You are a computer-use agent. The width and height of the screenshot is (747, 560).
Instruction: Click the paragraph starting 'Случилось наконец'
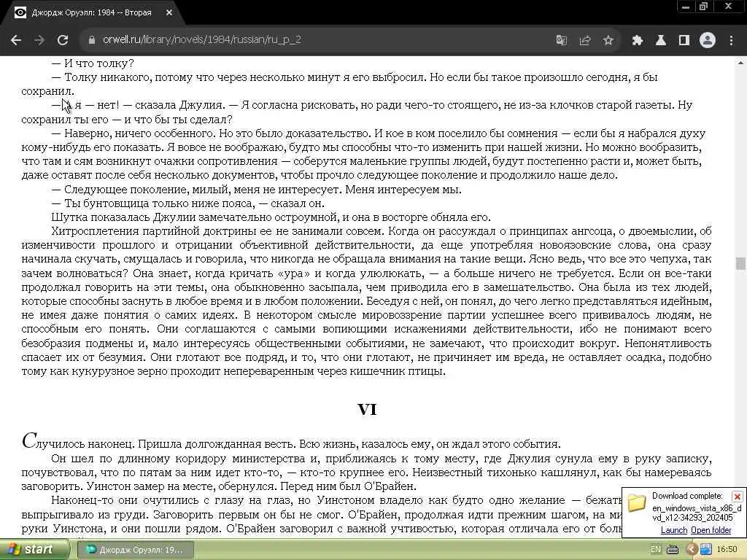(291, 443)
